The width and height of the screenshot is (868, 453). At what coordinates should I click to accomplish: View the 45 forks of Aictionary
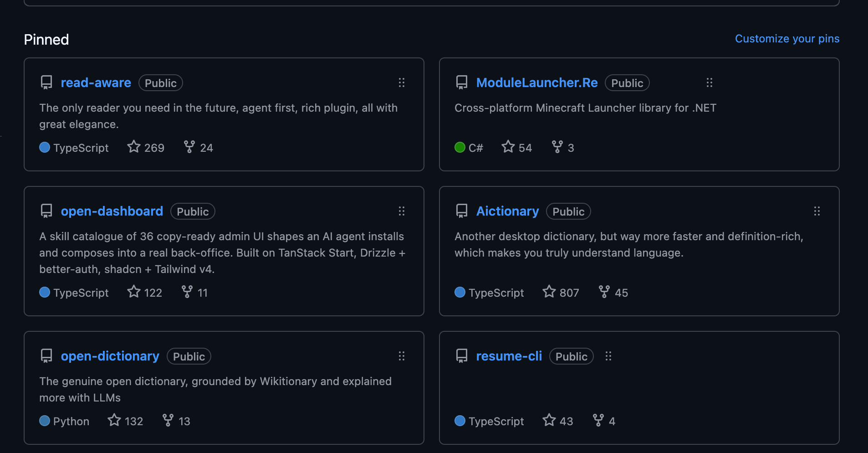point(613,292)
